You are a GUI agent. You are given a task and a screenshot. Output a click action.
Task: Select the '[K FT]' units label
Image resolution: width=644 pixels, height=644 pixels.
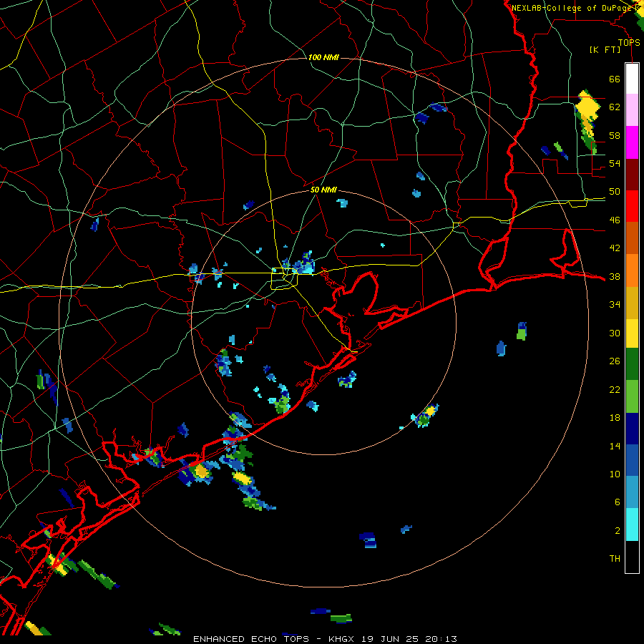tap(605, 50)
